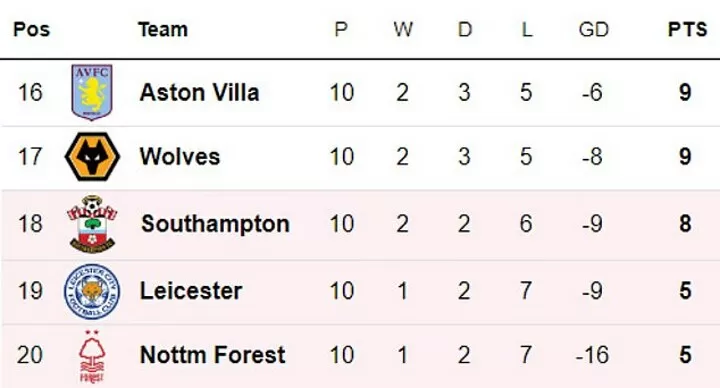Click the Aston Villa club crest
Screen dimensions: 720x388
pyautogui.click(x=92, y=92)
